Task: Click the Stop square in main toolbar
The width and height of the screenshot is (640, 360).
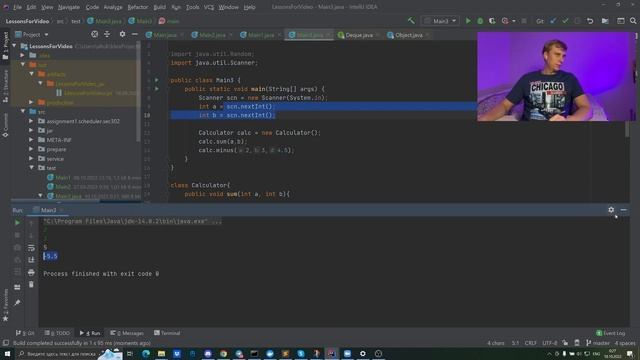Action: pos(524,21)
